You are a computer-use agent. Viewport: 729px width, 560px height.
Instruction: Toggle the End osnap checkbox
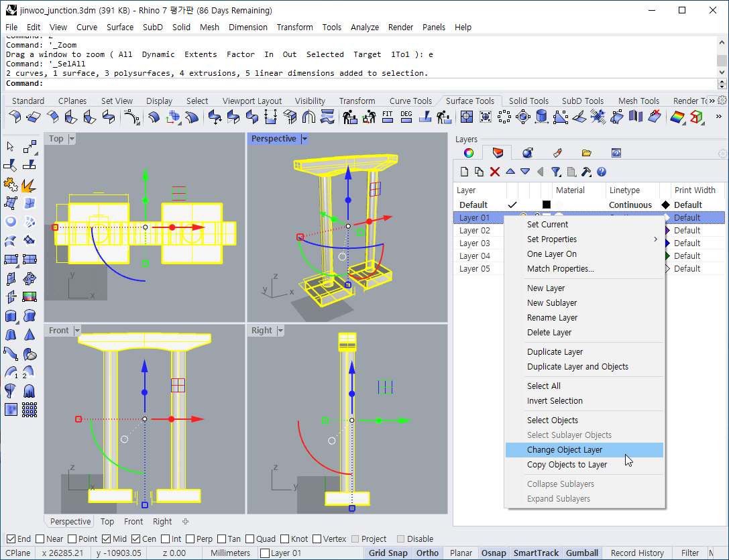11,539
